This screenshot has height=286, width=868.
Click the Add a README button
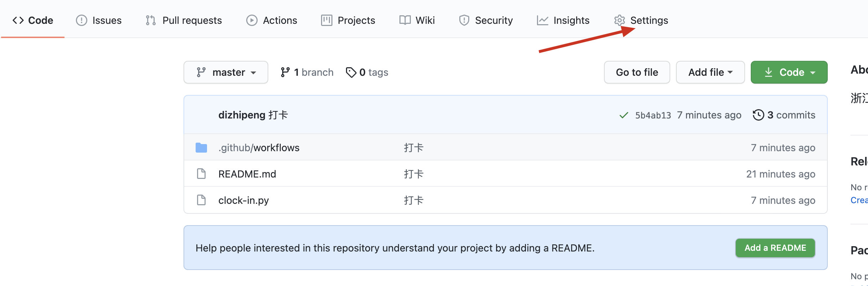775,248
